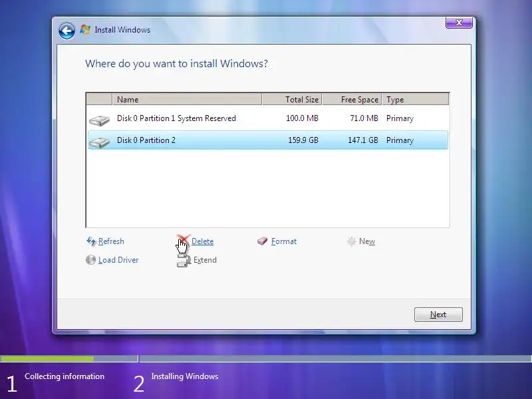The width and height of the screenshot is (532, 399).
Task: Close the Install Windows dialog
Action: pos(459,23)
